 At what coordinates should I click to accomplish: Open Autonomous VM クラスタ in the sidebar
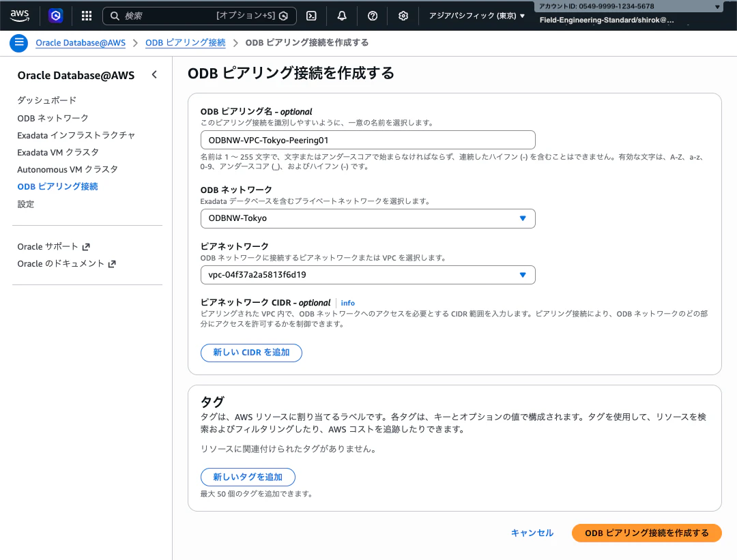pyautogui.click(x=67, y=169)
